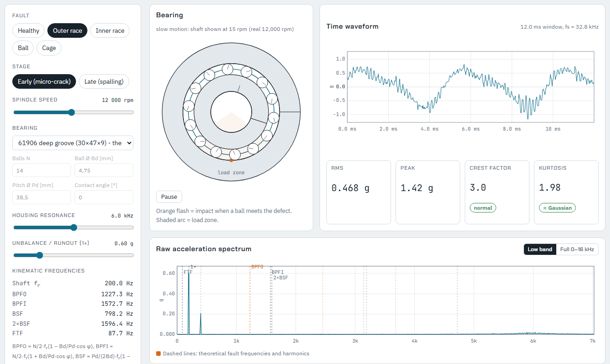This screenshot has width=610, height=364.
Task: Click the 2×BSF frequency 1596.4 Hz
Action: click(117, 324)
